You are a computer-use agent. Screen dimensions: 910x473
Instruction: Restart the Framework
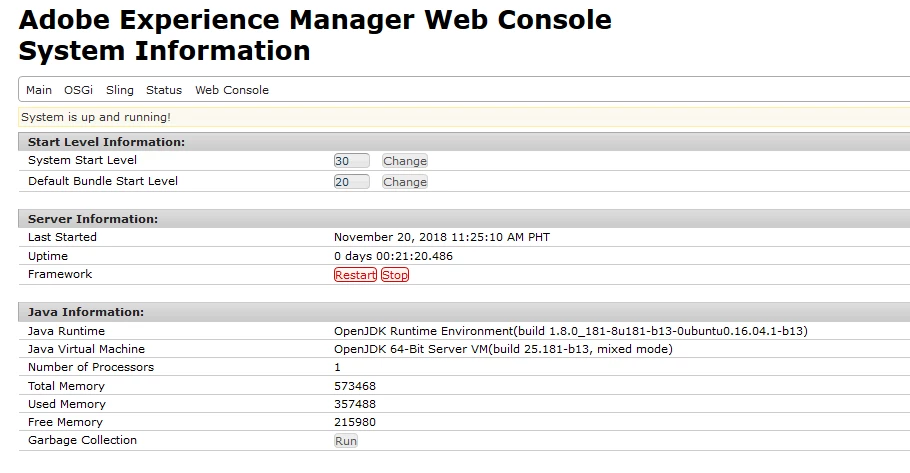[x=355, y=275]
